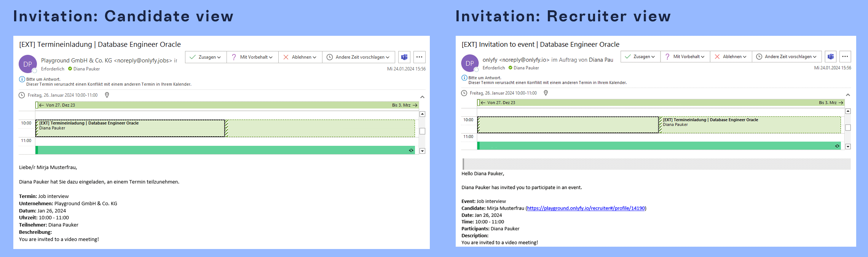The height and width of the screenshot is (257, 868).
Task: Collapse calendar preview in recruiter view
Action: coord(848,95)
